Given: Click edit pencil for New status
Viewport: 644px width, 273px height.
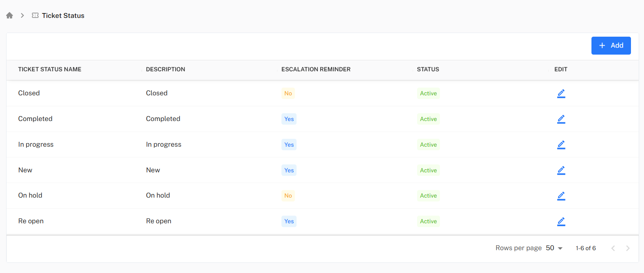Looking at the screenshot, I should pyautogui.click(x=561, y=170).
